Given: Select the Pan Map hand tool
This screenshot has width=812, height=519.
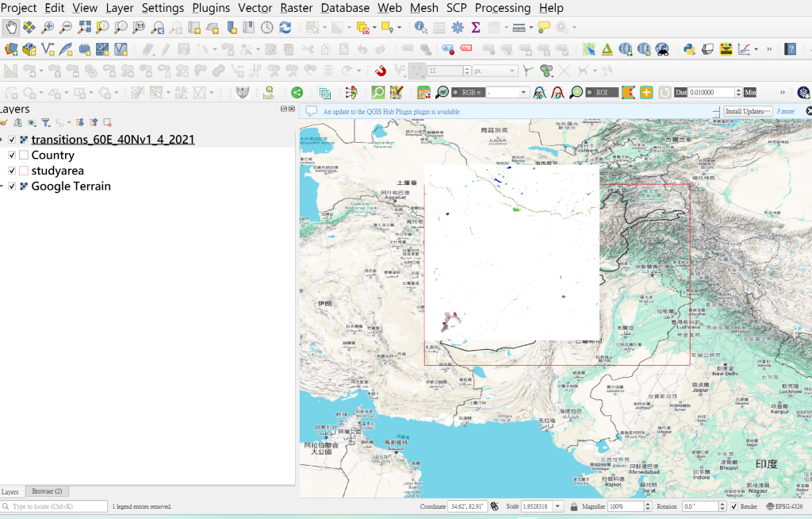Looking at the screenshot, I should 11,27.
